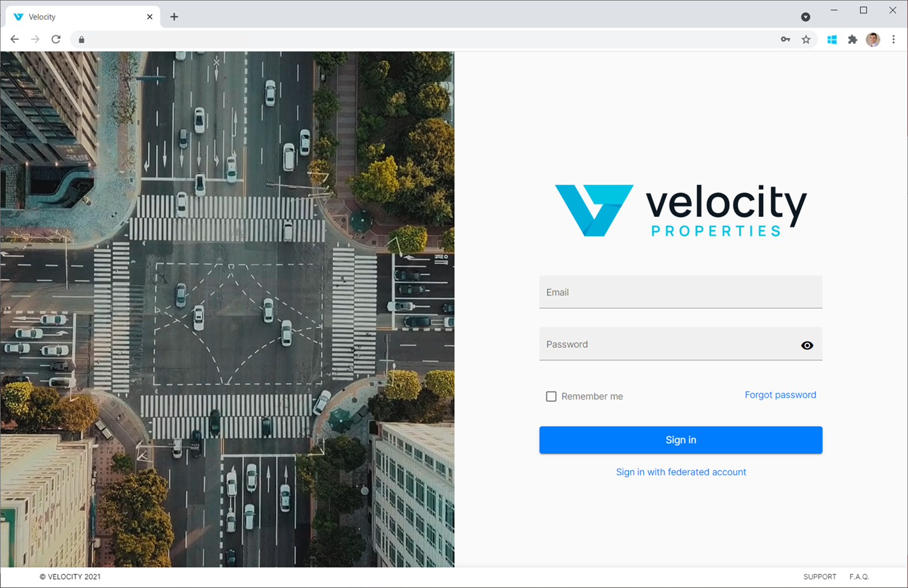
Task: Click the Velocity Properties logo
Action: pyautogui.click(x=681, y=210)
